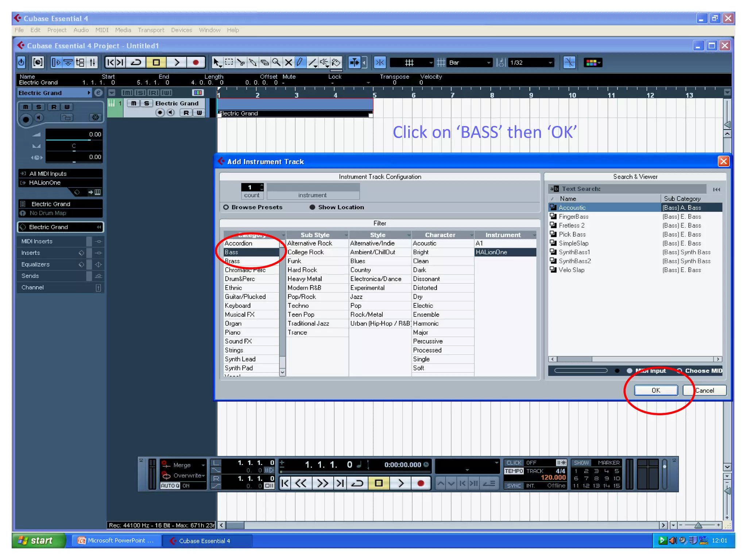
Task: Open the 1/32 quantize dropdown
Action: tap(531, 63)
